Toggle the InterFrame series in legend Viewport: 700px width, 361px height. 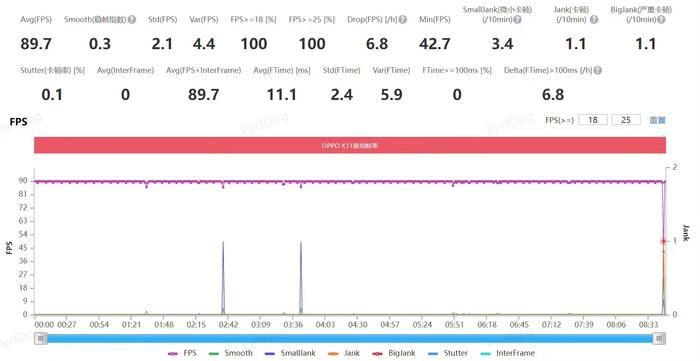[507, 353]
